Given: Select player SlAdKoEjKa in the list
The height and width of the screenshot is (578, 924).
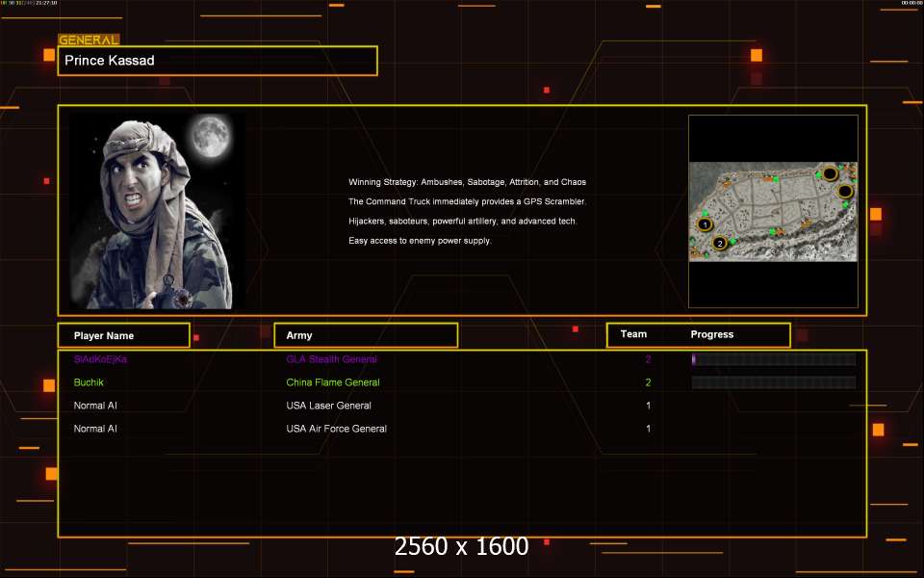Looking at the screenshot, I should (100, 359).
